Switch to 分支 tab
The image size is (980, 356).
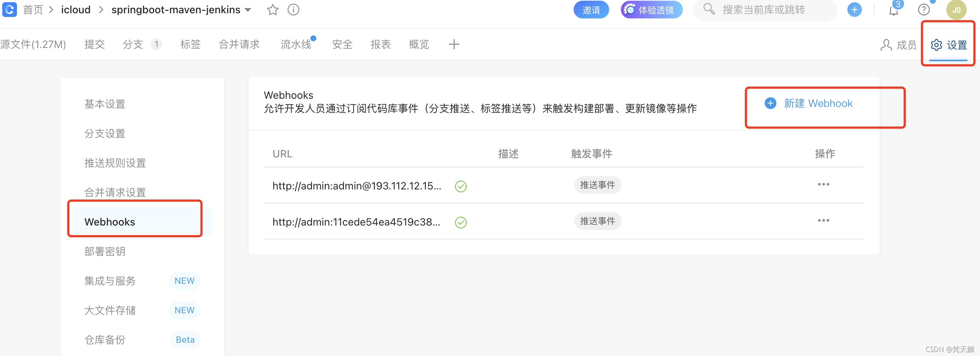click(x=142, y=45)
